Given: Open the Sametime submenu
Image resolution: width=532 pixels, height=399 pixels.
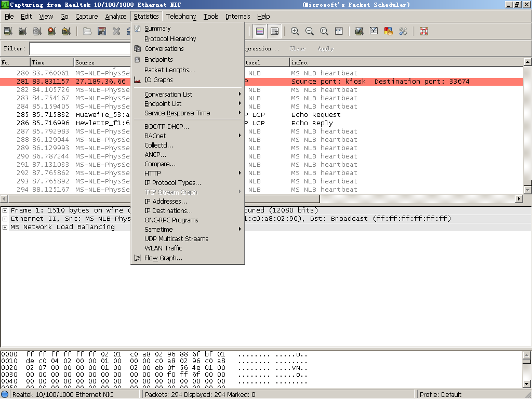Looking at the screenshot, I should click(188, 229).
